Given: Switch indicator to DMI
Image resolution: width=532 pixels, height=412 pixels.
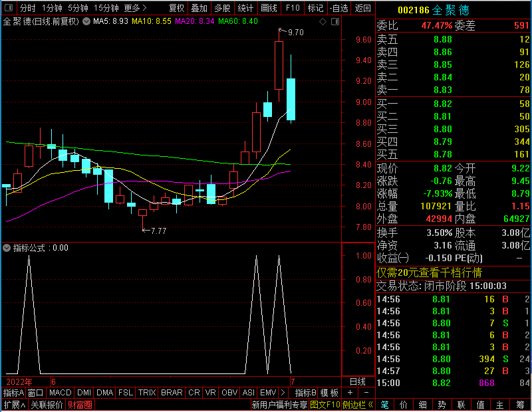Looking at the screenshot, I should [84, 393].
